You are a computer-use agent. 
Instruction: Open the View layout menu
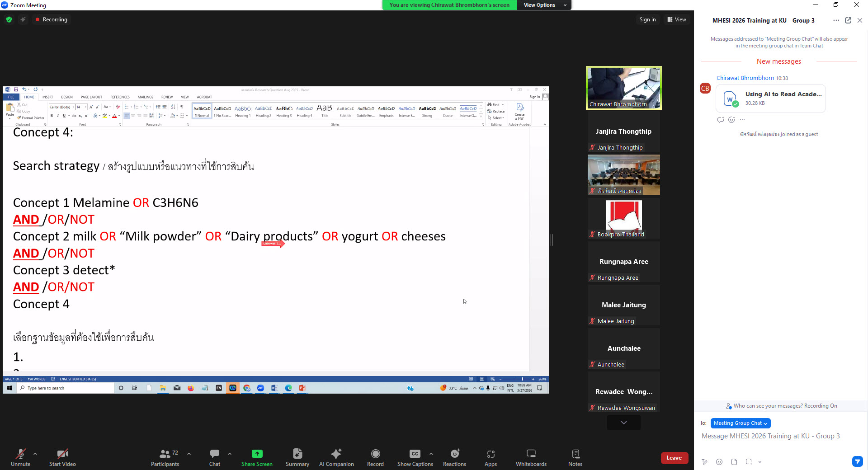[x=677, y=19]
